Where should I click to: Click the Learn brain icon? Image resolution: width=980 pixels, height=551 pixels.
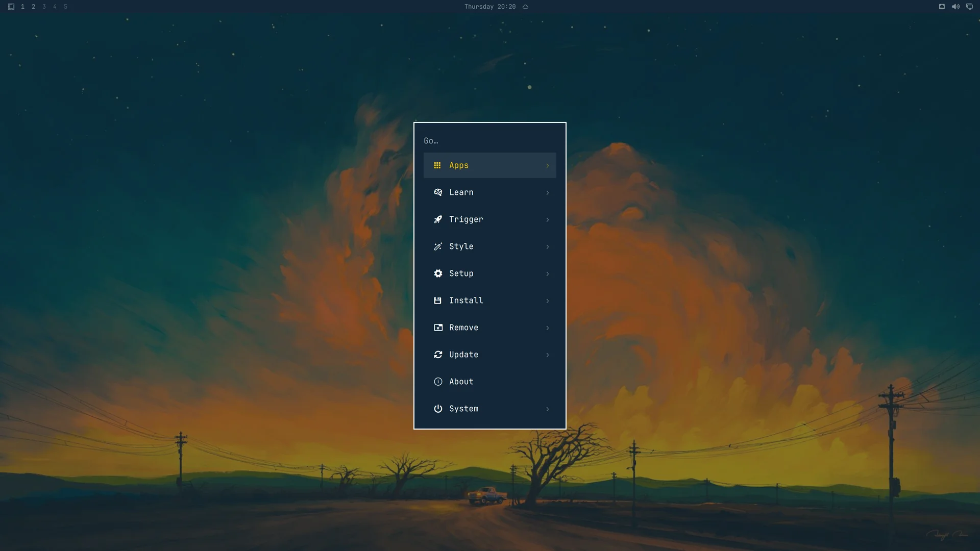(438, 192)
